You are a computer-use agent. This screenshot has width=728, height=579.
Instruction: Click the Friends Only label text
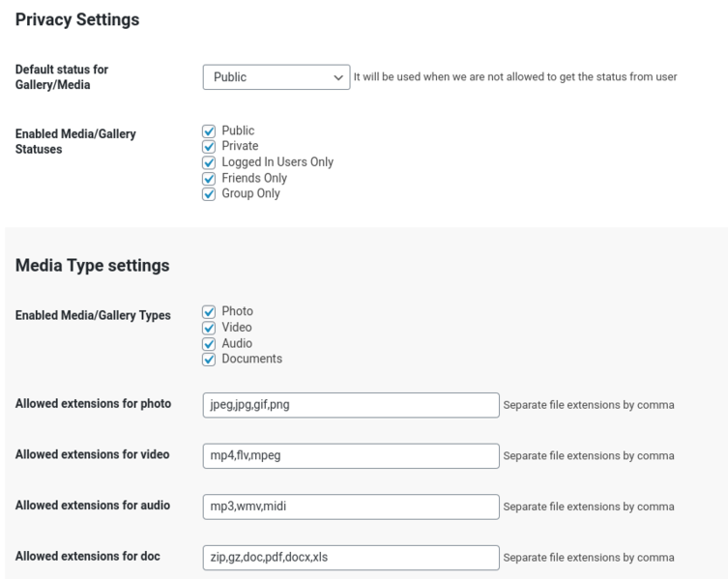(x=254, y=178)
